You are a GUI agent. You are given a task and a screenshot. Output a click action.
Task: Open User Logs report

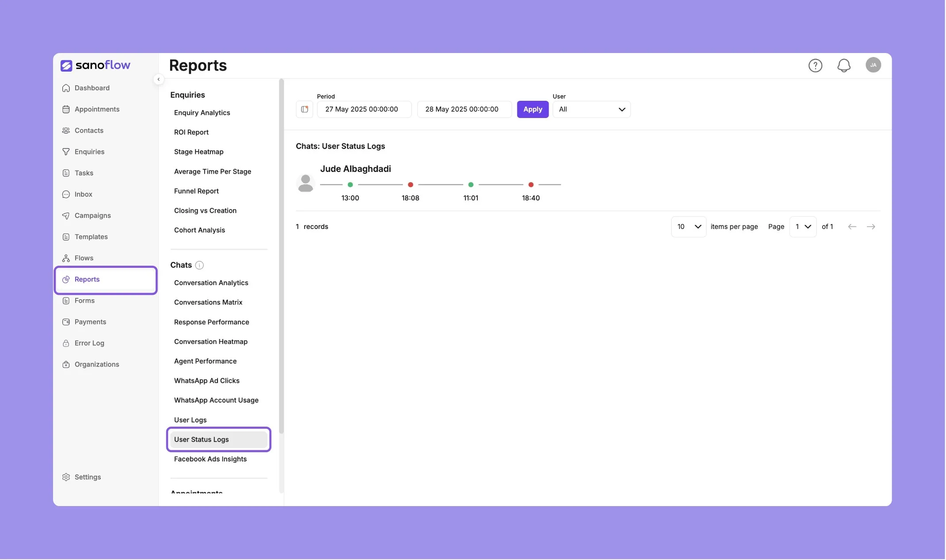tap(191, 420)
